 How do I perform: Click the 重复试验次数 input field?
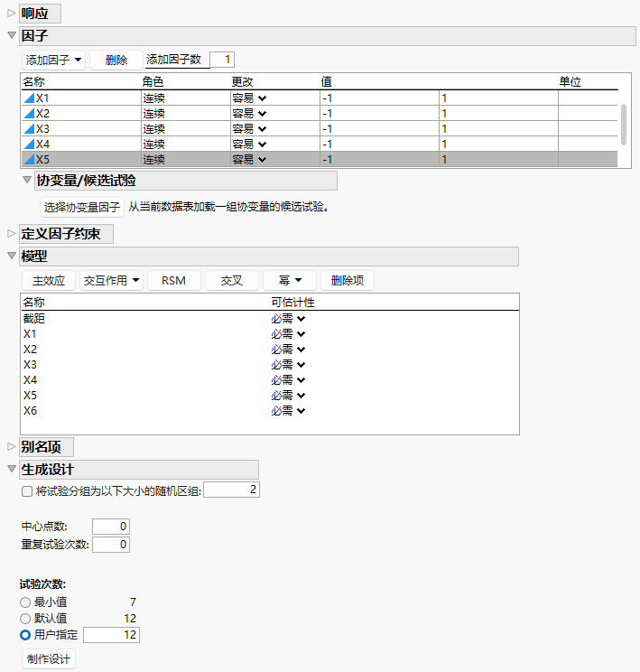(x=111, y=545)
